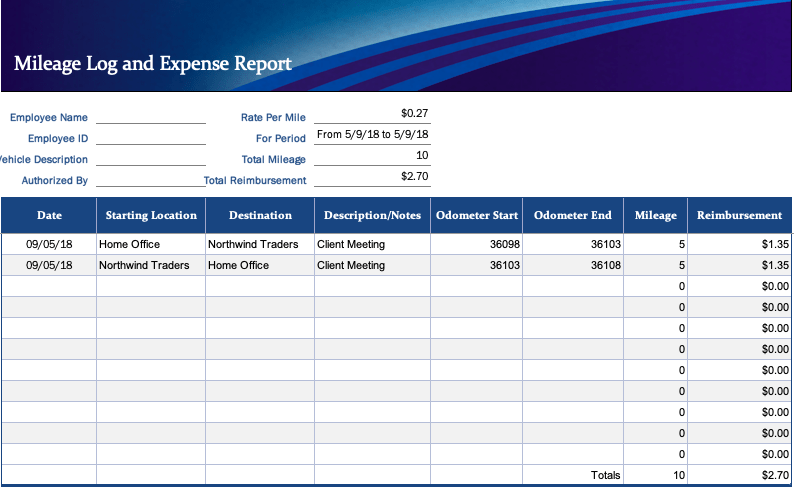
Task: Click the Vehicle Description input line
Action: 151,159
